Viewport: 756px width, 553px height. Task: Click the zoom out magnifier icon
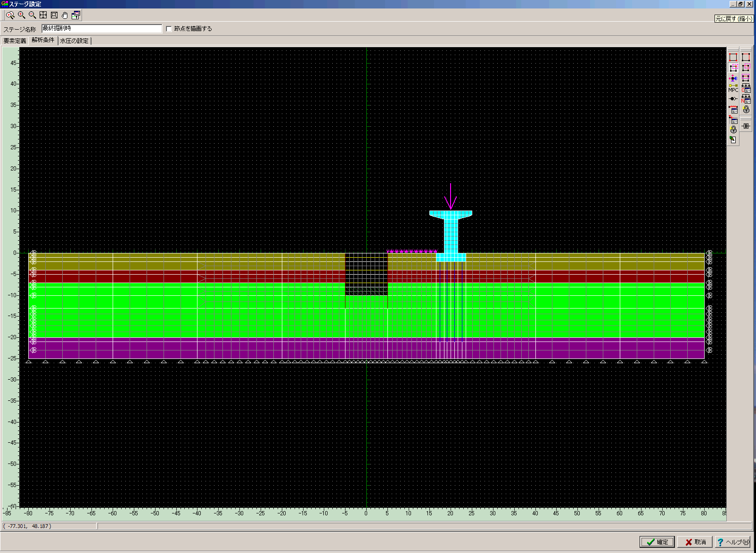point(32,15)
